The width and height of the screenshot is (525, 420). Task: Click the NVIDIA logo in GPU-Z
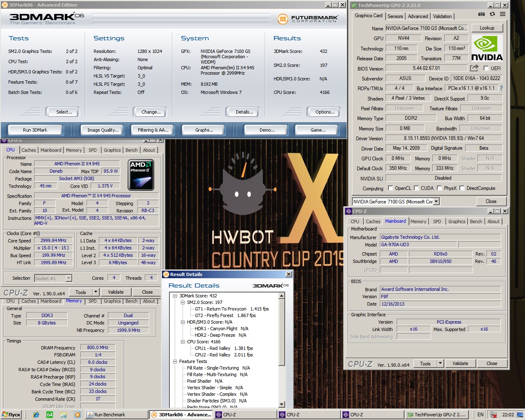click(x=487, y=48)
